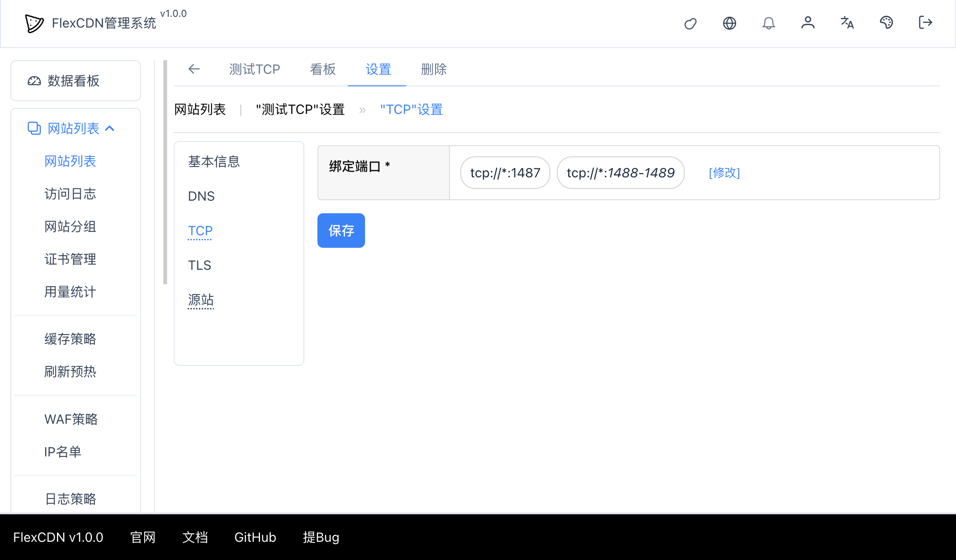The width and height of the screenshot is (956, 560).
Task: Open the GitHub link in footer
Action: point(255,537)
